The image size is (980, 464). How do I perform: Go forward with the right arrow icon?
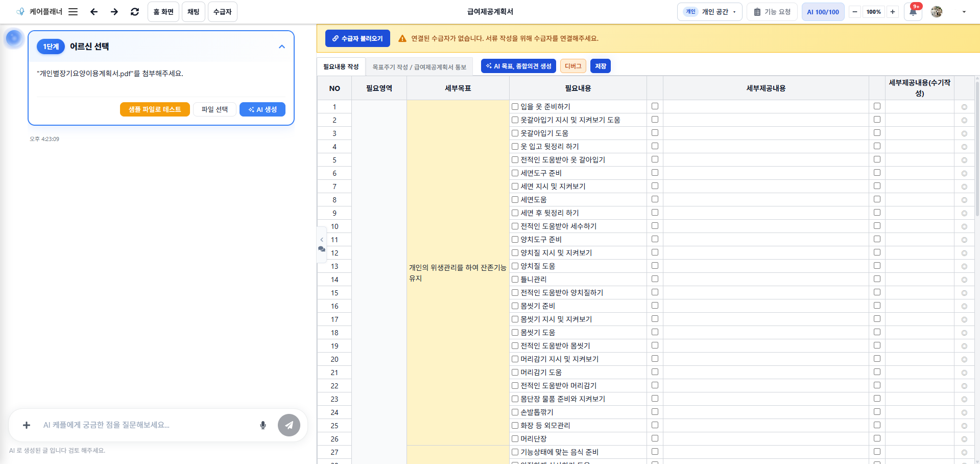[114, 12]
